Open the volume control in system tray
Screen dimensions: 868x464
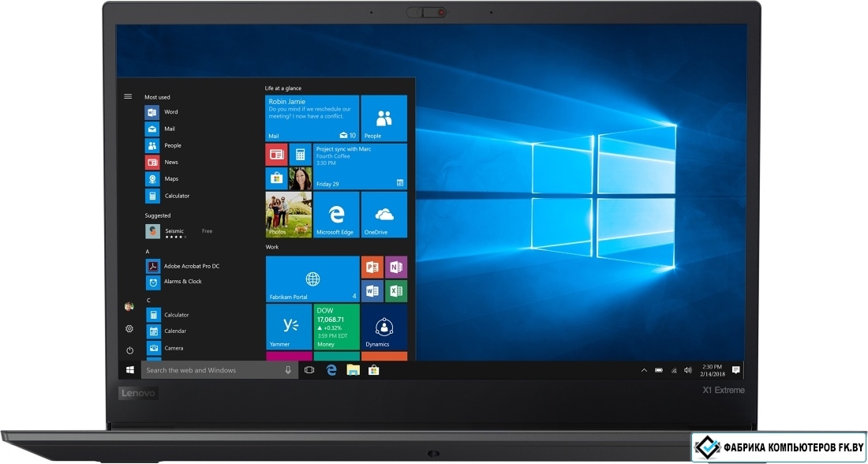pyautogui.click(x=688, y=370)
